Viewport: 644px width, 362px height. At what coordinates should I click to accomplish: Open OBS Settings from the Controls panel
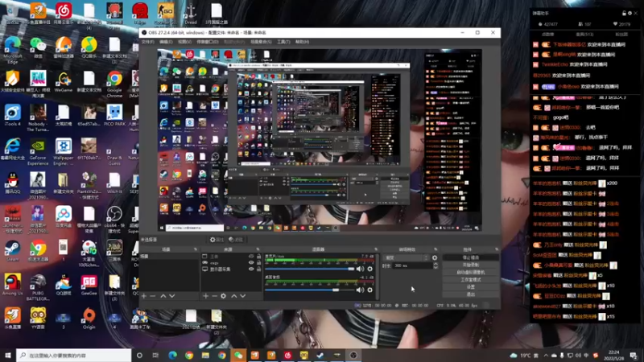coord(471,287)
